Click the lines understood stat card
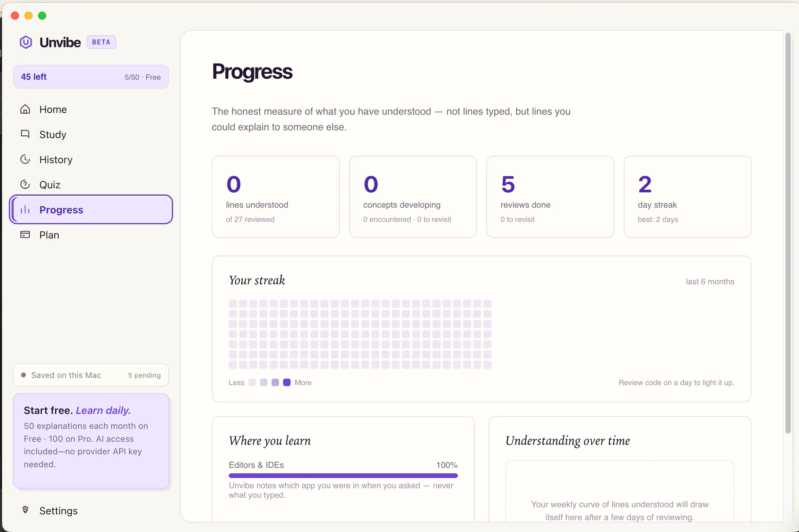The image size is (799, 532). [x=276, y=197]
